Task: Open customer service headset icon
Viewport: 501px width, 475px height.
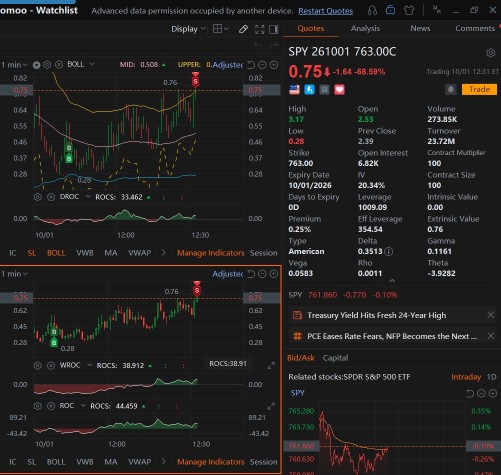Action: point(372,10)
